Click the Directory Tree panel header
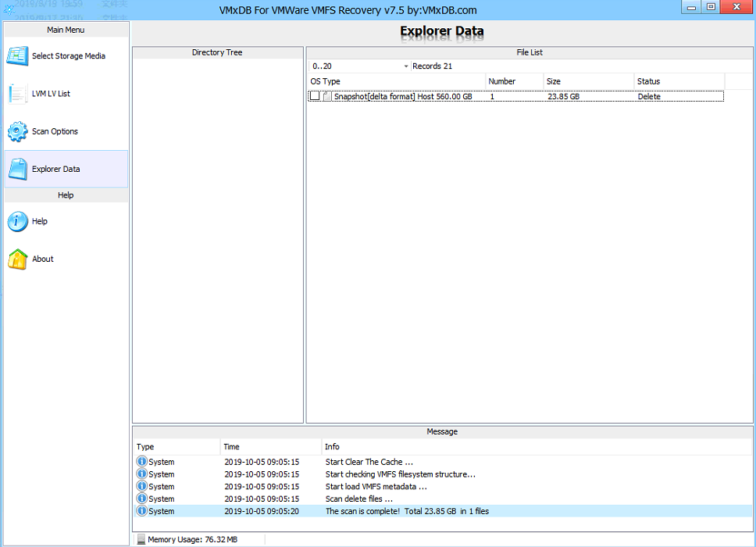Image resolution: width=756 pixels, height=547 pixels. click(217, 52)
